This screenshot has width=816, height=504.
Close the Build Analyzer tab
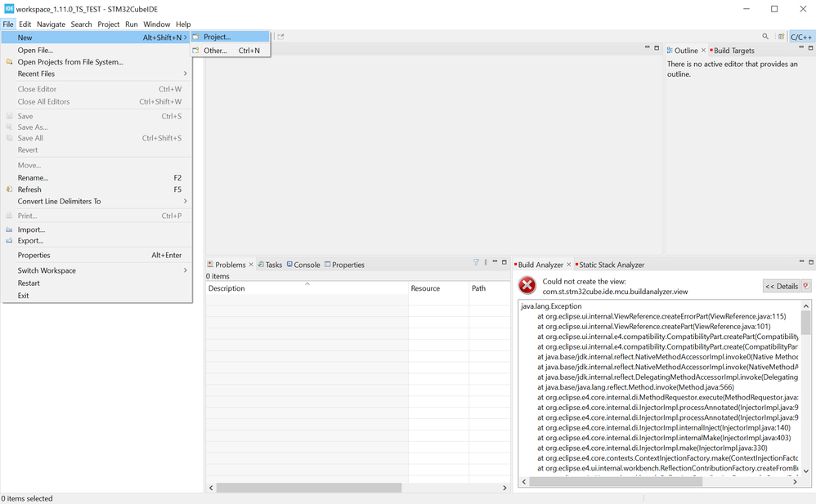569,264
